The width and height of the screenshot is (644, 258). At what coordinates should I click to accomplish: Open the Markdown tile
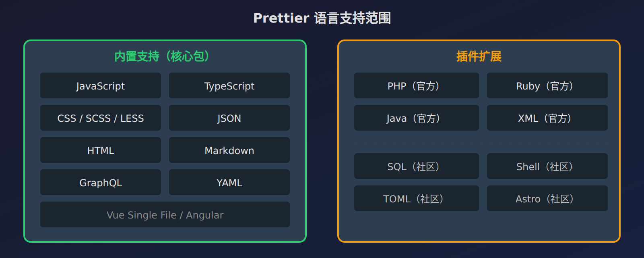click(229, 150)
